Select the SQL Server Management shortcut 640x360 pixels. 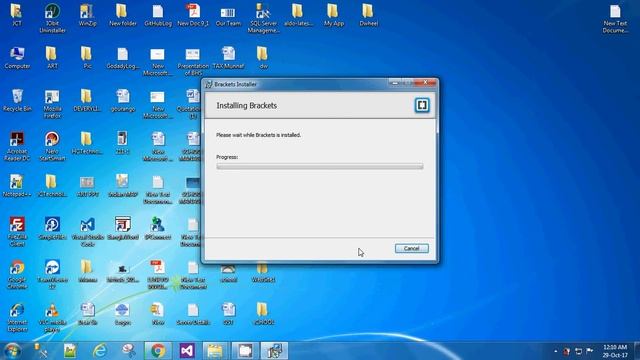263,18
